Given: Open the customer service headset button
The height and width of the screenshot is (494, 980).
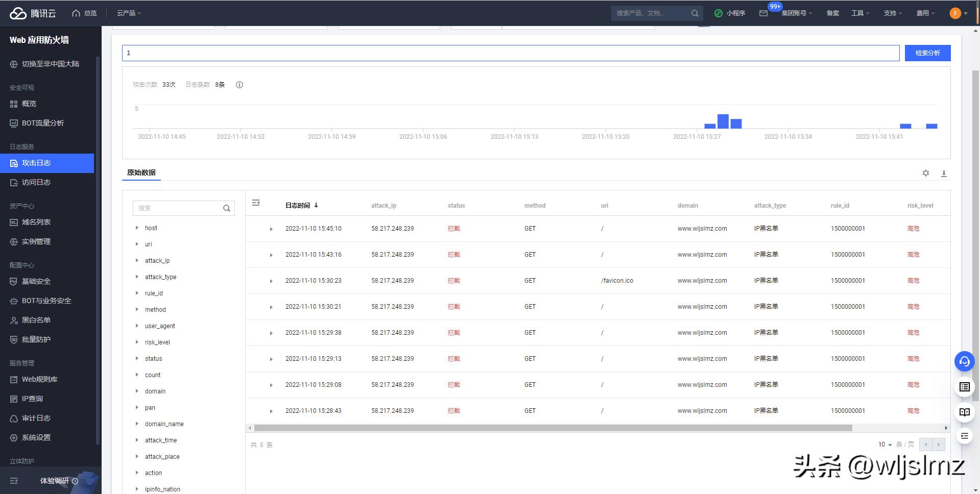Looking at the screenshot, I should 964,361.
